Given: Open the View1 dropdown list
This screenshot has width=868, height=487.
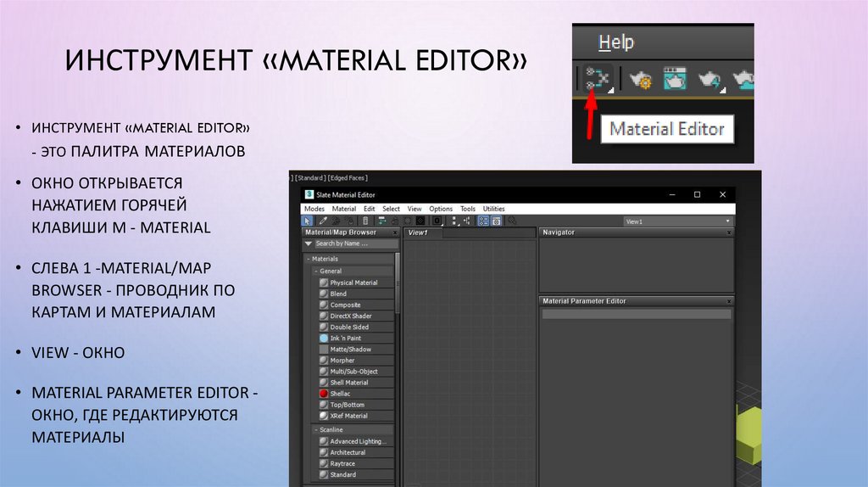Looking at the screenshot, I should pyautogui.click(x=728, y=221).
